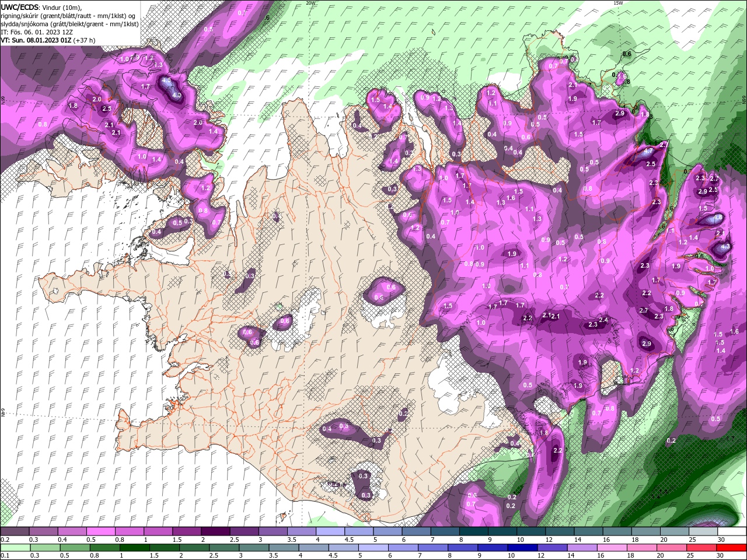Image resolution: width=747 pixels, height=560 pixels.
Task: Click the 15W longitude label
Action: click(618, 3)
